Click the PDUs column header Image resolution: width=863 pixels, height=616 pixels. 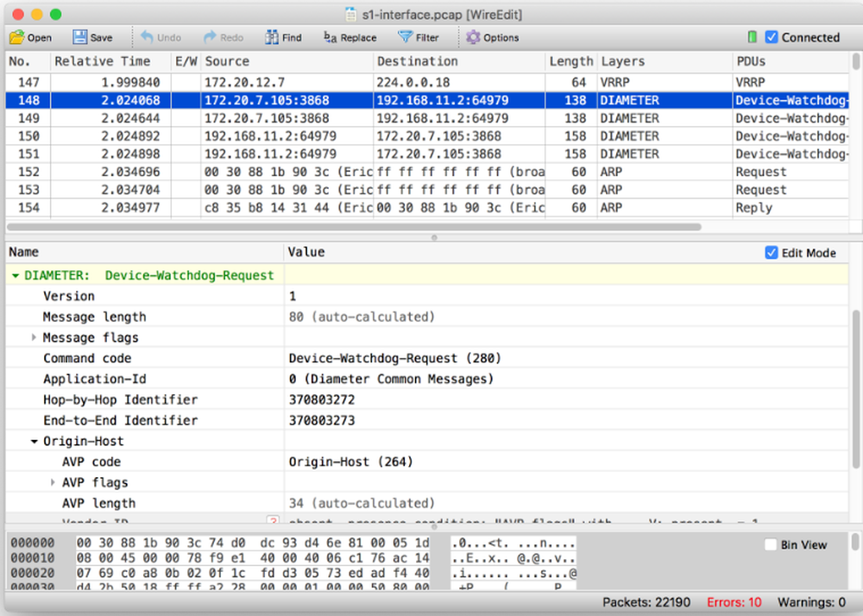791,61
